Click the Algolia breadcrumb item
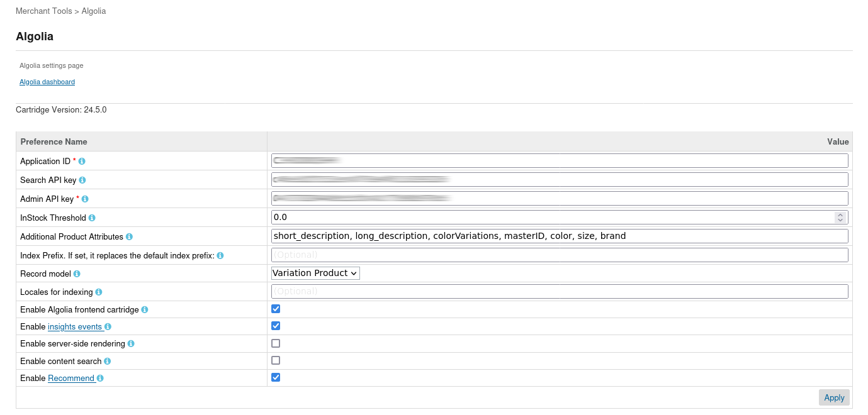This screenshot has height=415, width=868. pos(94,11)
